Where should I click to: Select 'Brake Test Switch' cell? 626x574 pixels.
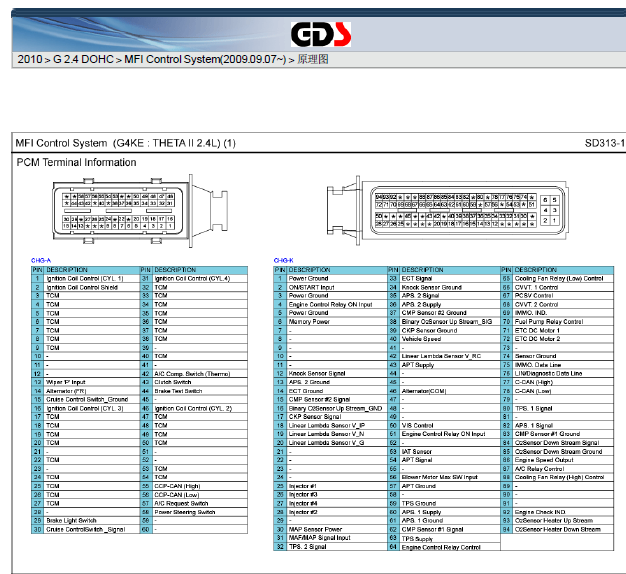pos(200,391)
